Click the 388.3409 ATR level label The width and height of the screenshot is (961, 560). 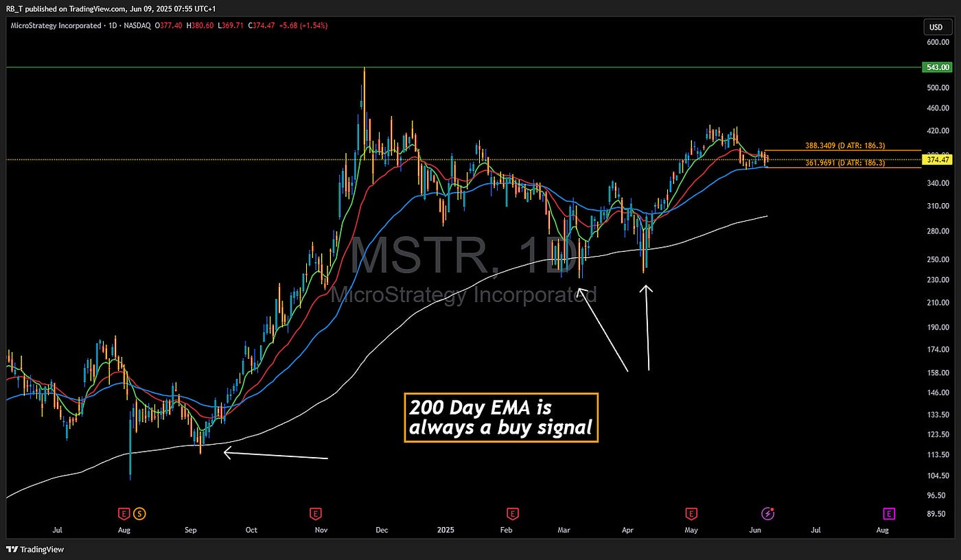pos(844,145)
